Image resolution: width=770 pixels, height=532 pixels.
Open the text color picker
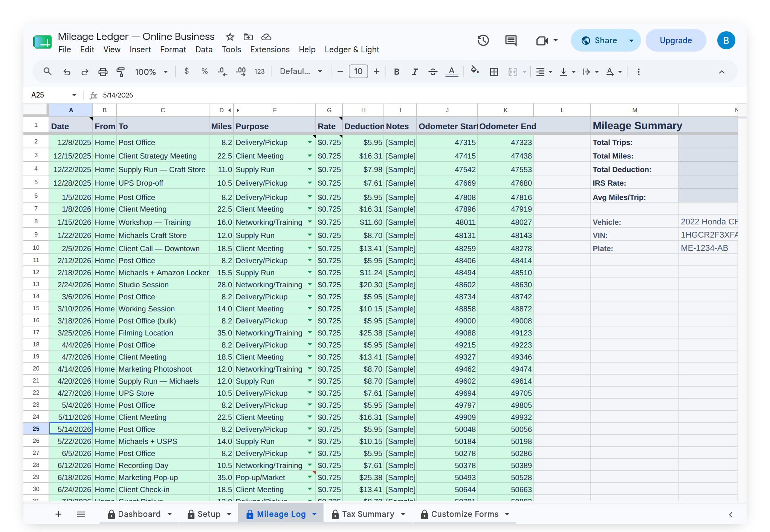pos(452,72)
